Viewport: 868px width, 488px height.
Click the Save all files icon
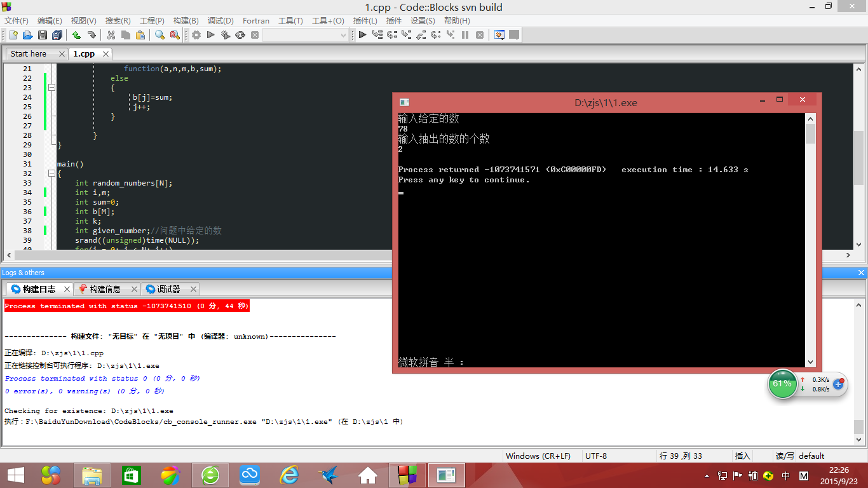(57, 35)
